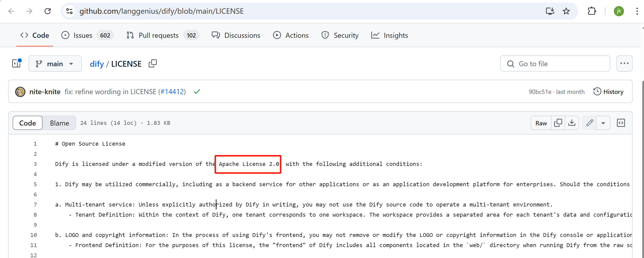Switch to Code view toggle
The width and height of the screenshot is (644, 258).
28,123
